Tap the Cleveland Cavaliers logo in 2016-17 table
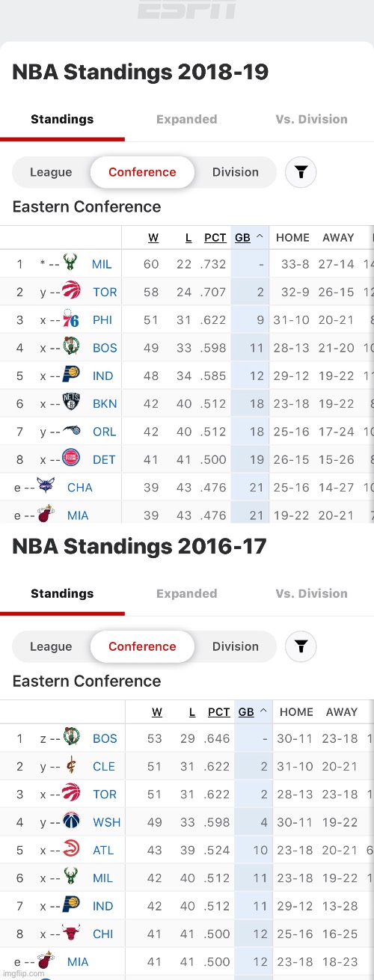Screen dimensions: 374x980 coord(71,766)
